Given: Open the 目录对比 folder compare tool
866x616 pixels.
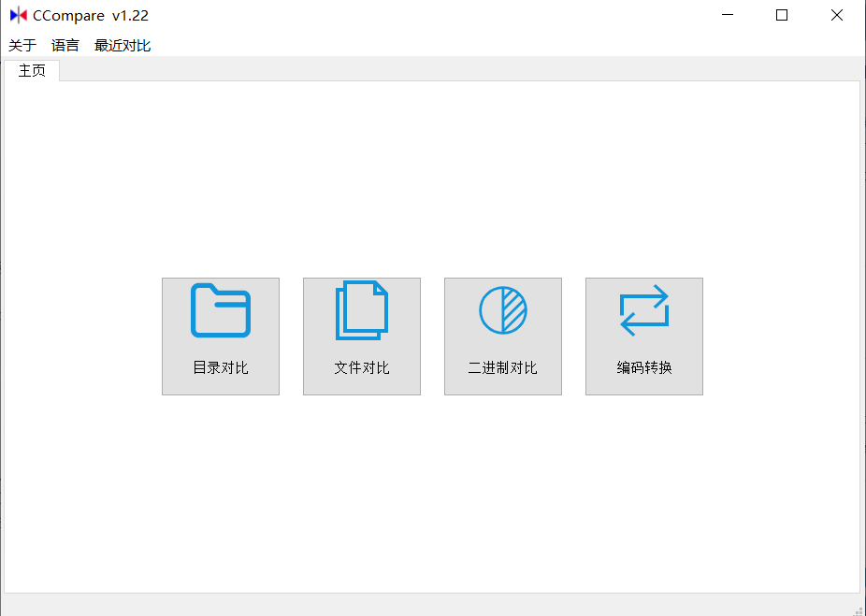Looking at the screenshot, I should [221, 337].
